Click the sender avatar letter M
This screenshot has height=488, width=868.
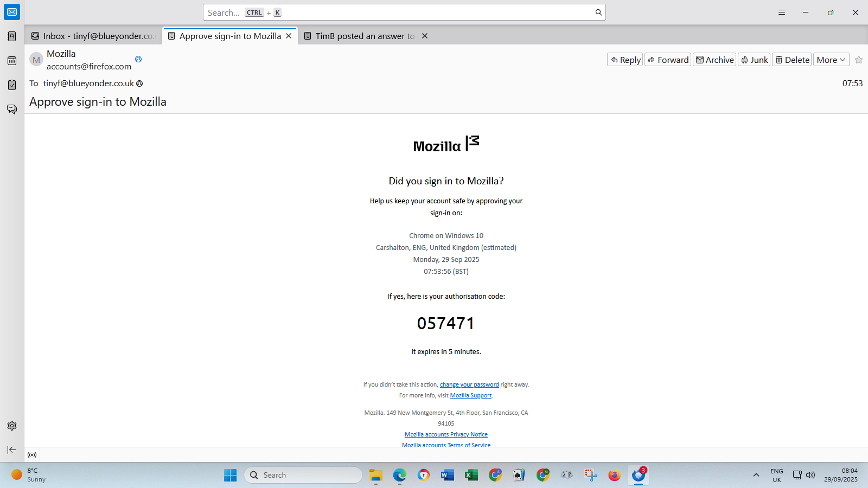coord(36,60)
